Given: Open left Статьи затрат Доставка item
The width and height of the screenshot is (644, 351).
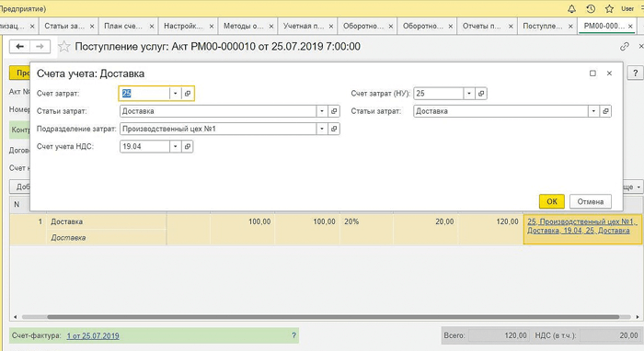Looking at the screenshot, I should tap(334, 111).
